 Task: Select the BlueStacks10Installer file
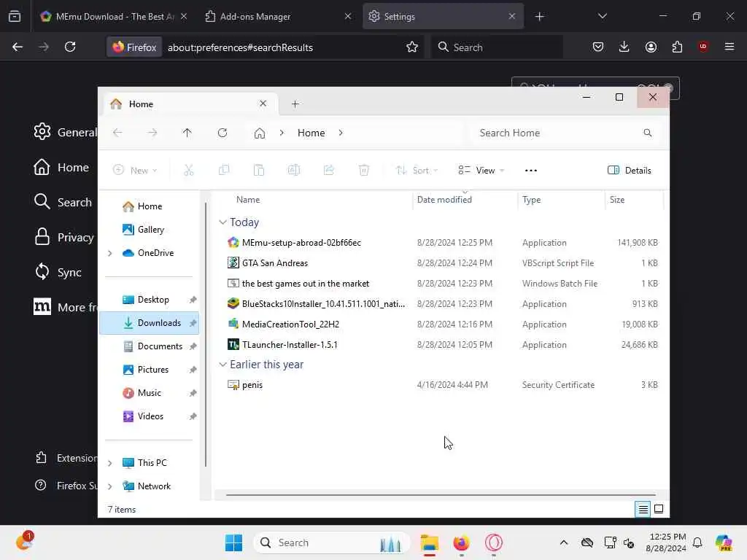click(441, 304)
